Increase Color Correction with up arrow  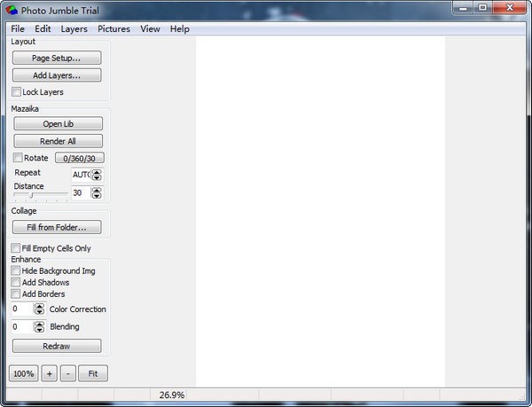point(39,306)
